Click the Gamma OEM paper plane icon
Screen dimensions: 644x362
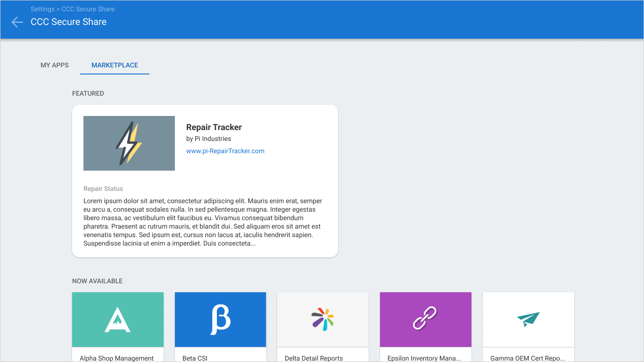(x=528, y=320)
